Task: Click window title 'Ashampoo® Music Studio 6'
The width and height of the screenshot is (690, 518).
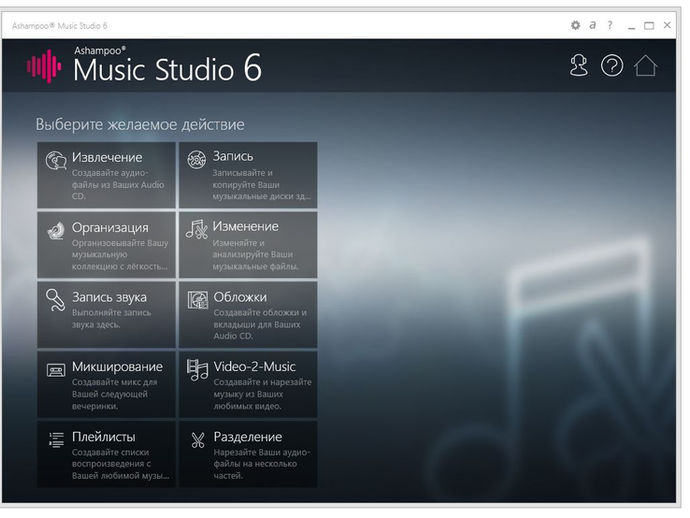Action: (59, 26)
